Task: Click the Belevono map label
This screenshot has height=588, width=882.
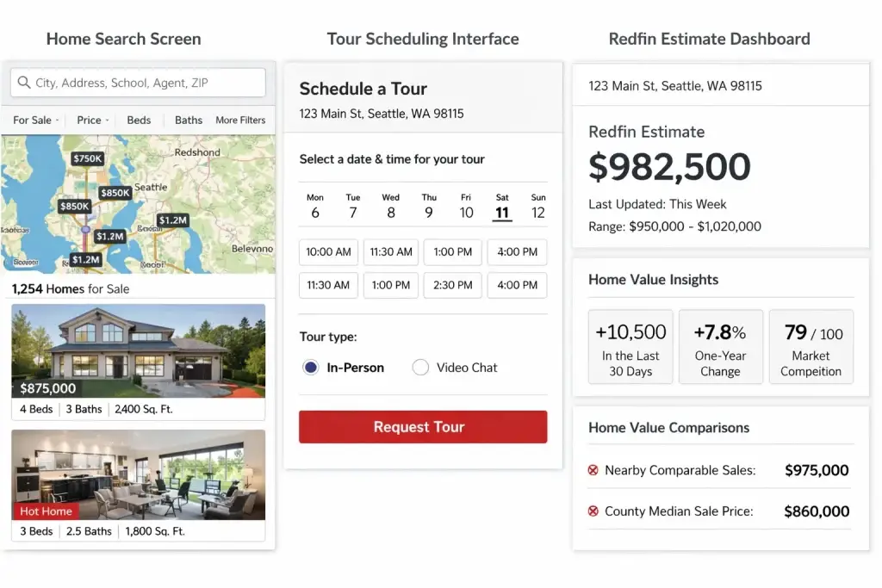Action: [x=252, y=249]
